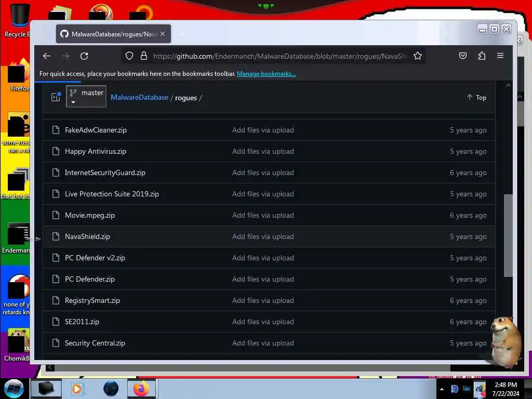Open the dark globe taskbar icon
This screenshot has width=532, height=399.
point(111,389)
